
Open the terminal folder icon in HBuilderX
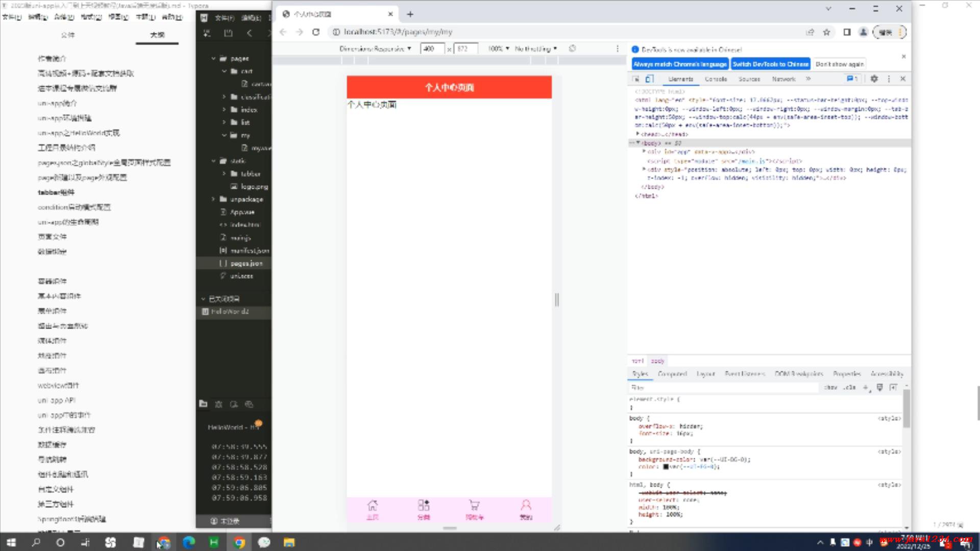coord(203,404)
